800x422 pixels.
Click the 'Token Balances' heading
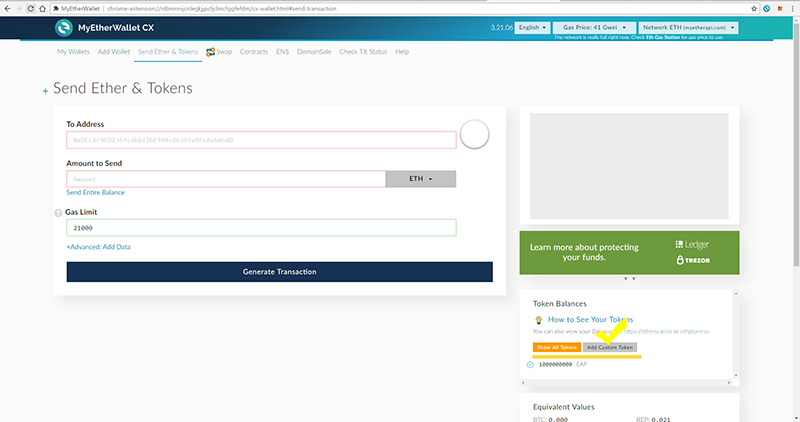click(x=560, y=304)
